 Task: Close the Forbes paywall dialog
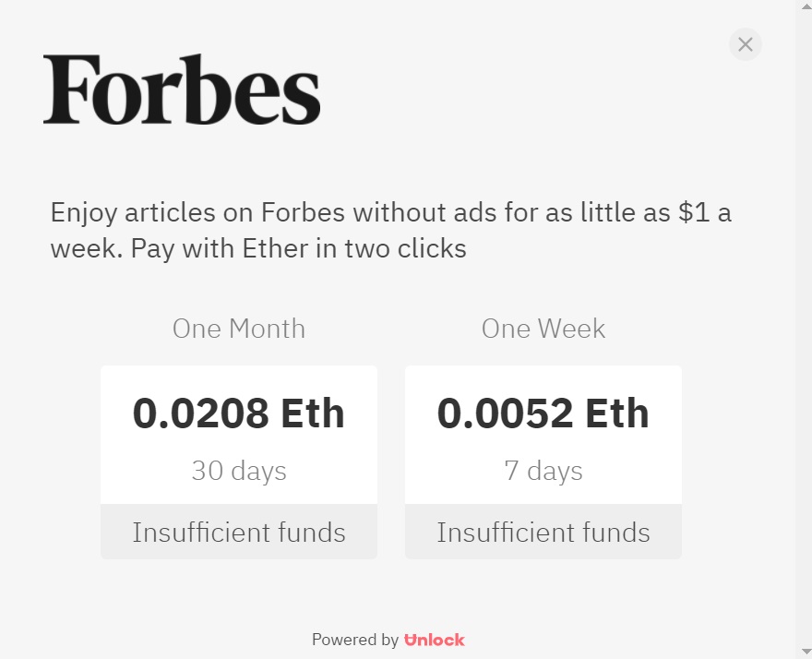pos(746,44)
